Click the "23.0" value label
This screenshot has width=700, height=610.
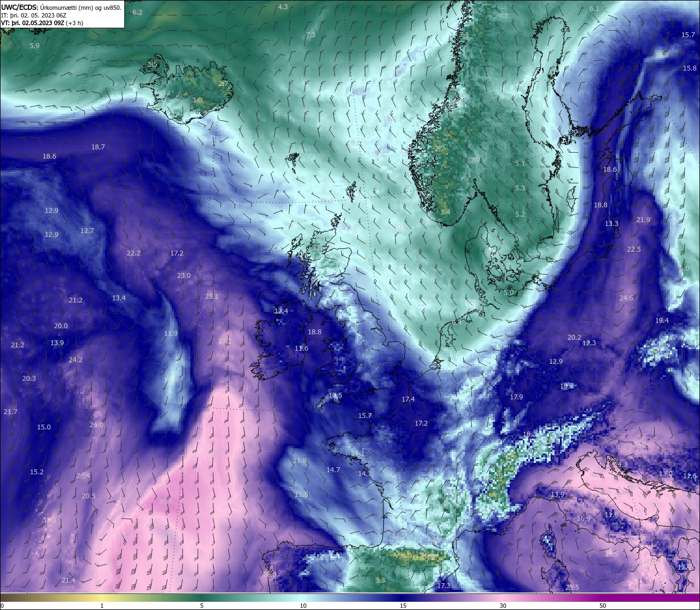[x=184, y=276]
